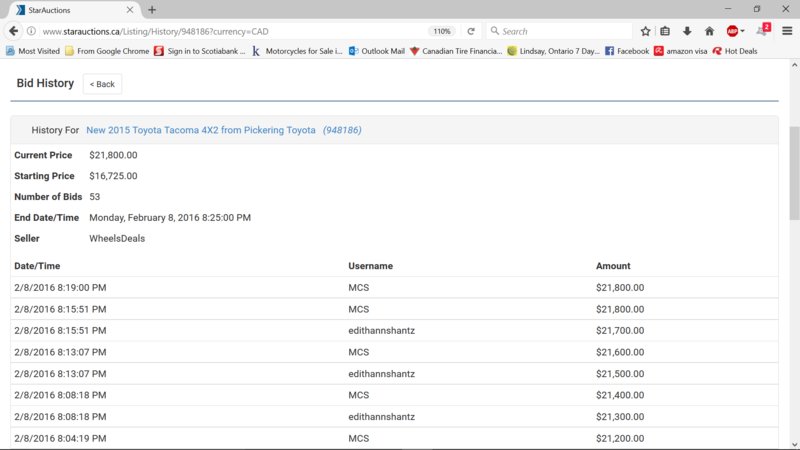
Task: Select the $21,200.00 bid amount
Action: click(x=620, y=438)
